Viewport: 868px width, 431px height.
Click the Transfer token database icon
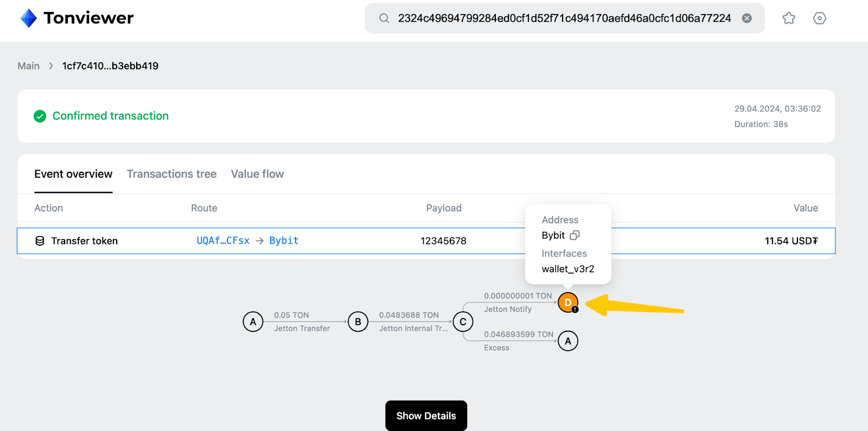(40, 241)
